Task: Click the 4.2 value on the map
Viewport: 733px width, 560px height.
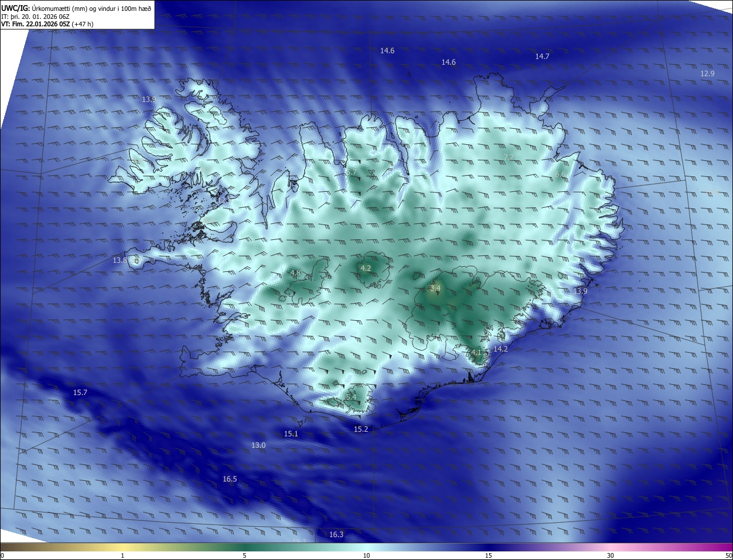Action: (365, 268)
